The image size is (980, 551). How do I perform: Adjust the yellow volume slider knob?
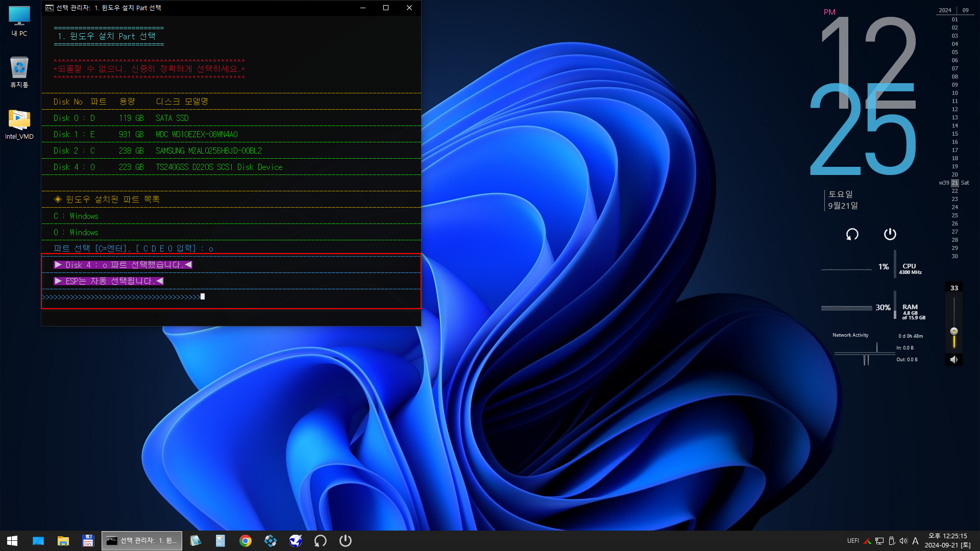pos(954,331)
